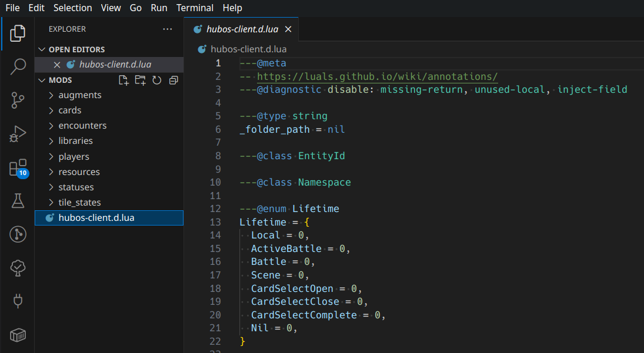The width and height of the screenshot is (644, 353).
Task: Close the hubos-client.d.lua editor tab
Action: tap(288, 29)
